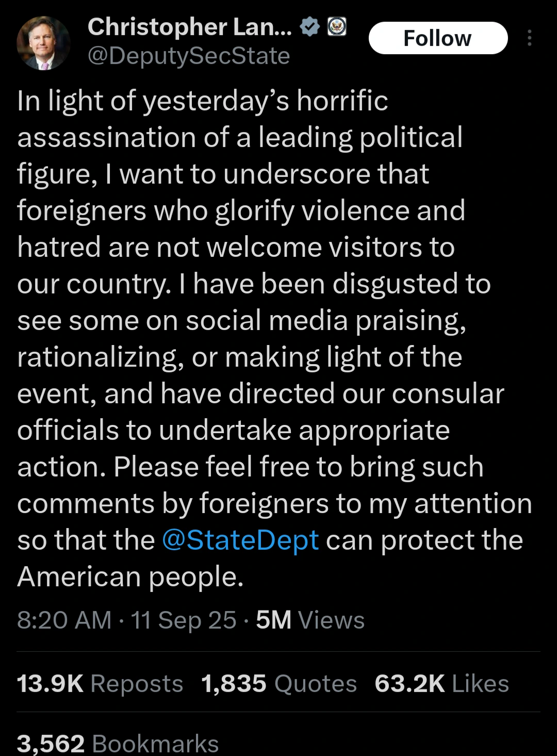557x756 pixels.
Task: Show the 13.9K Reposts list
Action: 100,684
